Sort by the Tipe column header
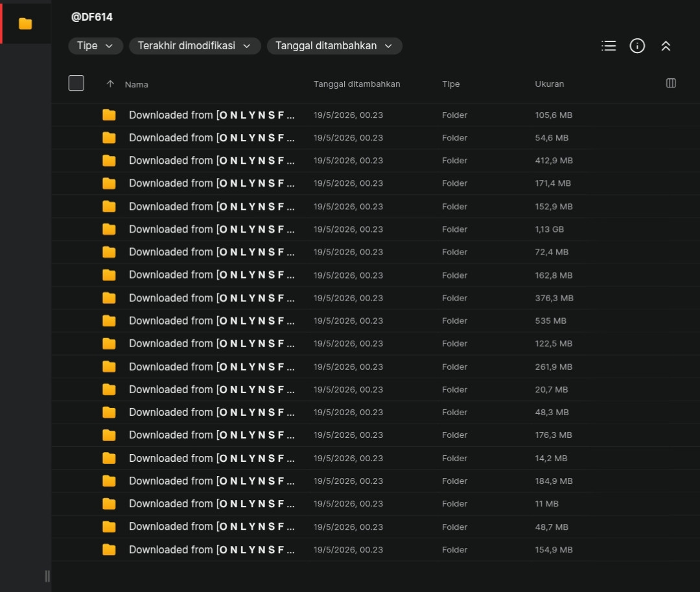 pyautogui.click(x=451, y=84)
